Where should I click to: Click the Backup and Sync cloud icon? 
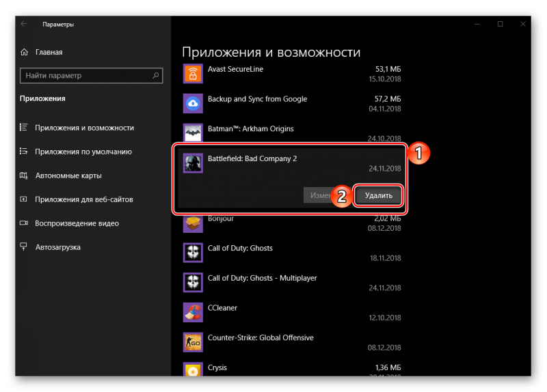pos(193,104)
